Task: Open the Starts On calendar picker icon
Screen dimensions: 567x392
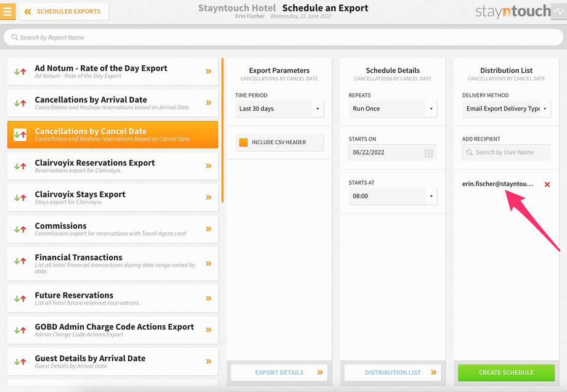Action: click(x=428, y=153)
